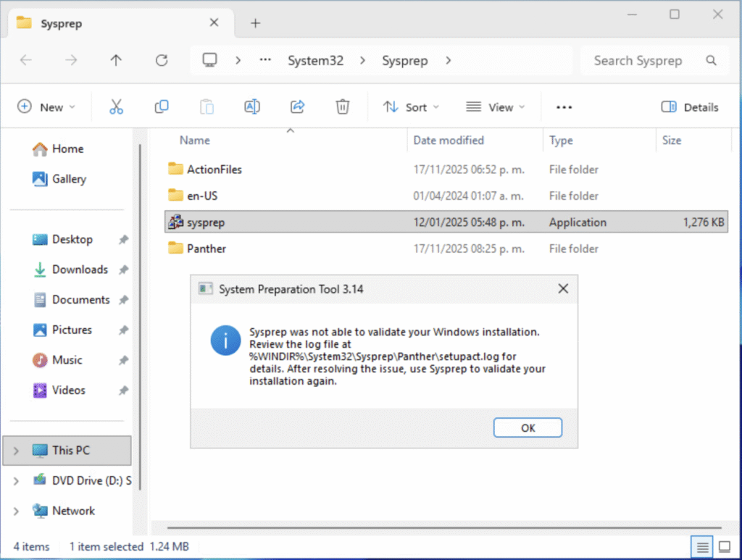Click the Search Sysprep box
Image resolution: width=742 pixels, height=560 pixels.
point(638,61)
